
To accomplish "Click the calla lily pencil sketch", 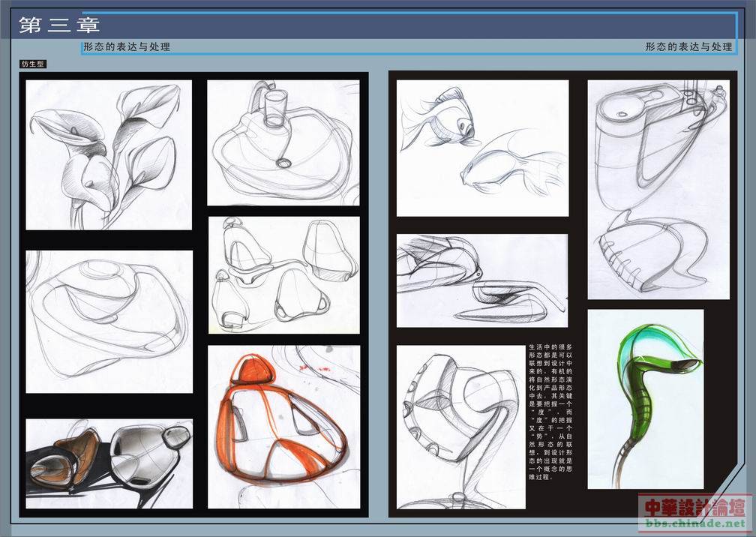I will pyautogui.click(x=109, y=154).
